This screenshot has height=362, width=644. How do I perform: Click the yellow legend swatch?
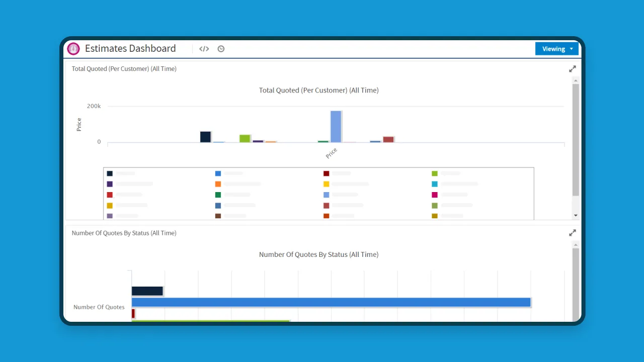click(x=326, y=184)
